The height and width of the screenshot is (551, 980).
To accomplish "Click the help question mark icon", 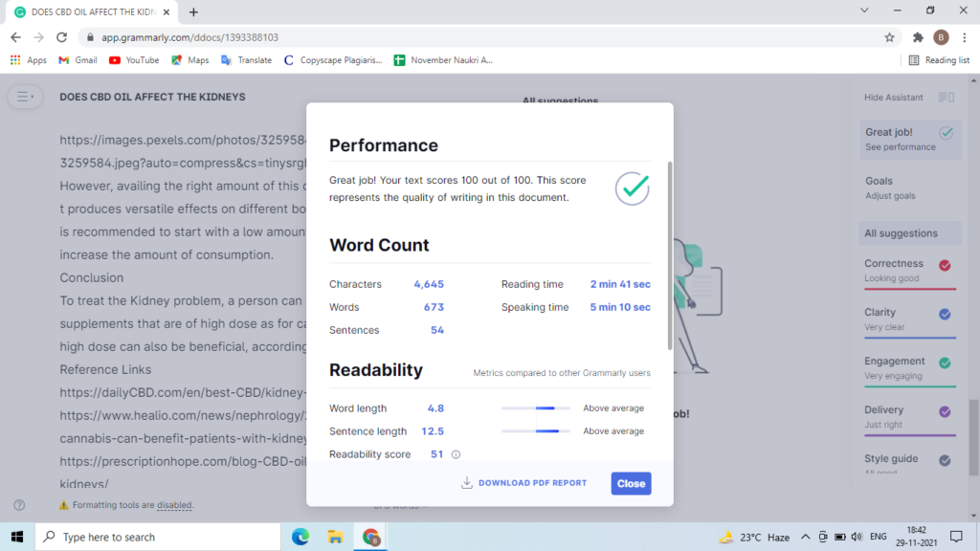I will (x=19, y=505).
